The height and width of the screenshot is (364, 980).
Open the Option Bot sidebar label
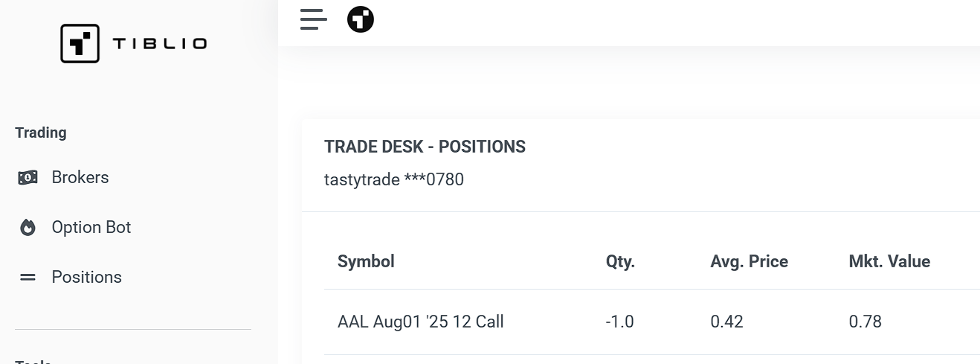91,228
